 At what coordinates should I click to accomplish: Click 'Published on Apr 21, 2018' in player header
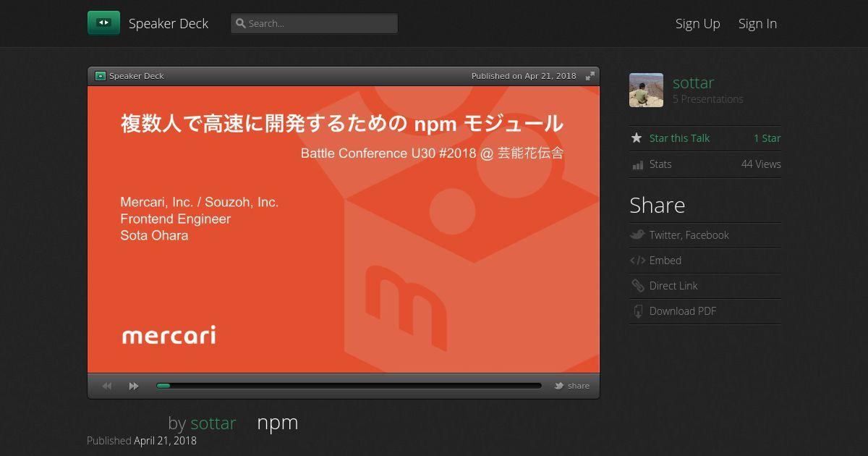pyautogui.click(x=524, y=76)
